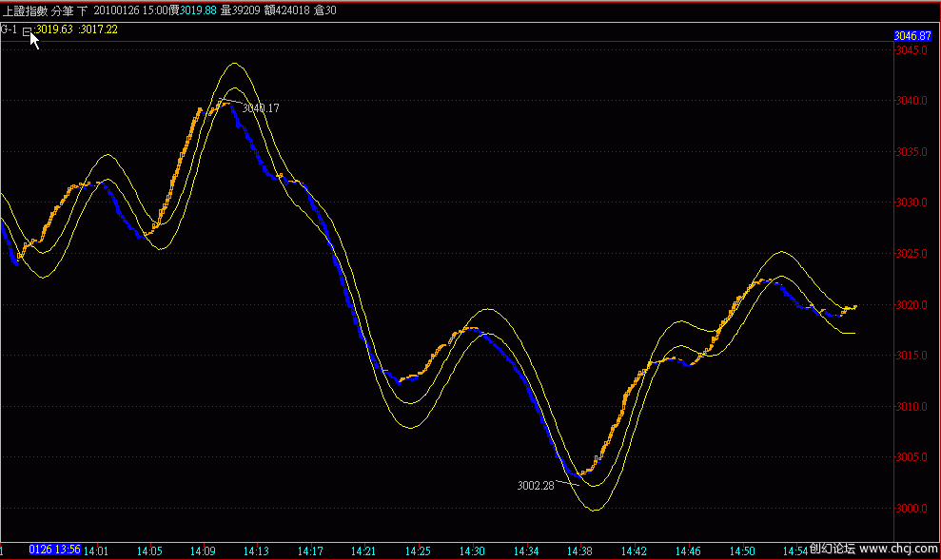Select the highlighted 0126 13:56 time marker

pos(54,550)
